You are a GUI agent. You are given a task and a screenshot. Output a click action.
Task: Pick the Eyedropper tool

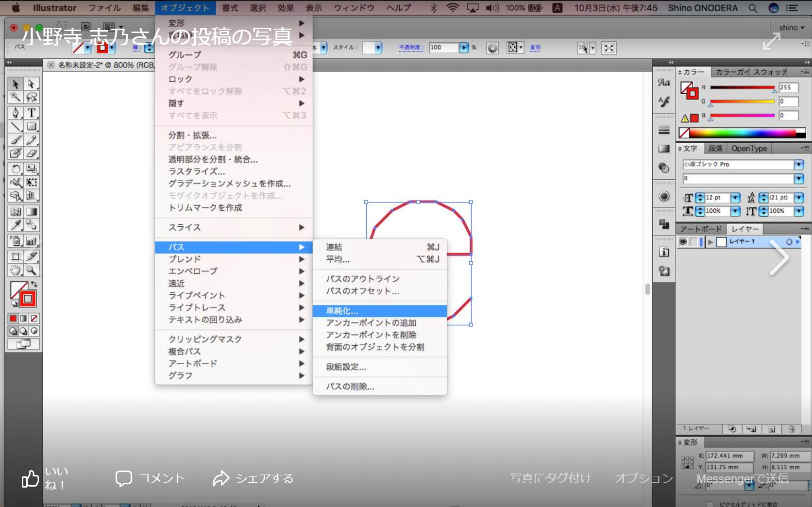click(16, 224)
